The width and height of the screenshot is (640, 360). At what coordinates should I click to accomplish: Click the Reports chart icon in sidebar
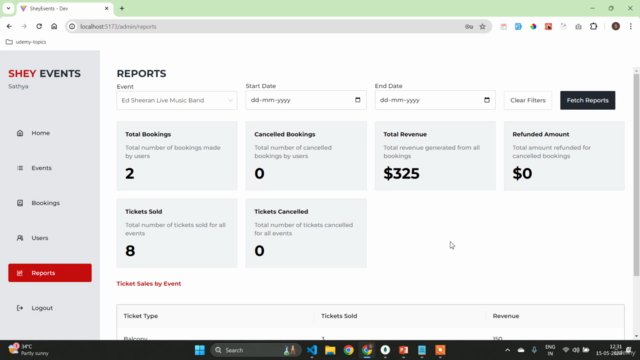point(20,273)
